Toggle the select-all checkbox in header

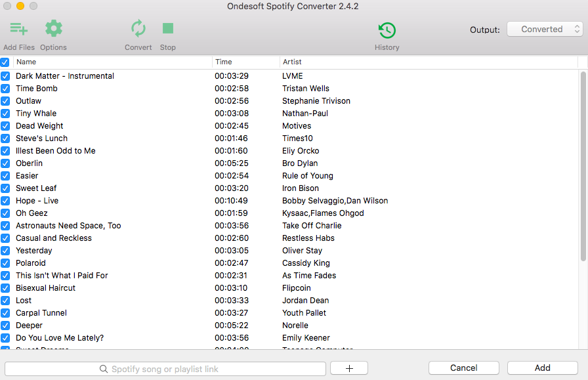[x=5, y=62]
